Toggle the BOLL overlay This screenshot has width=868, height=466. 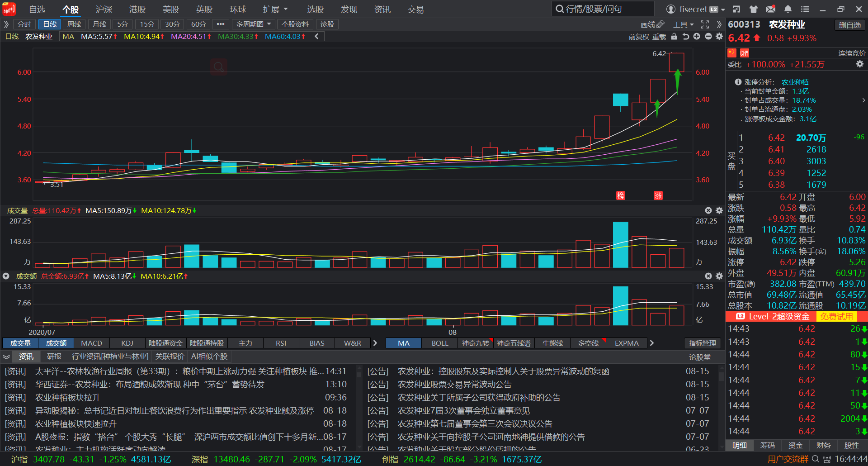pos(440,343)
